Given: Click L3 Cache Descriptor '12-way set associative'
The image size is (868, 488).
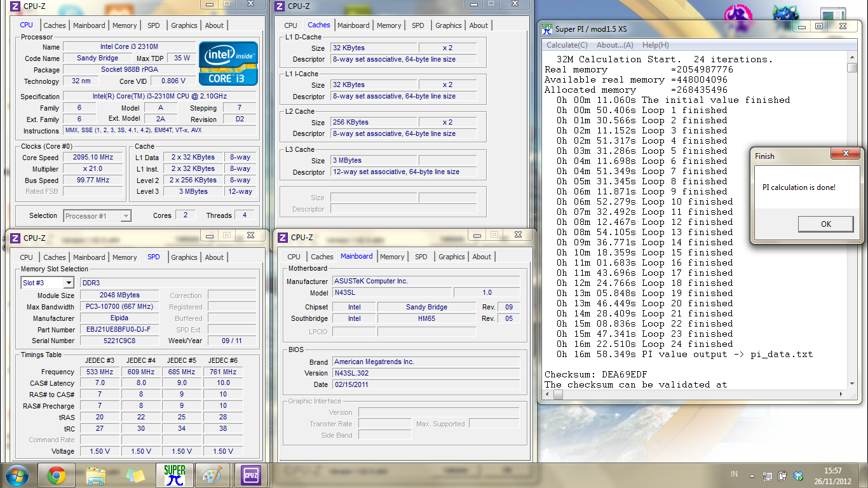Looking at the screenshot, I should point(403,172).
